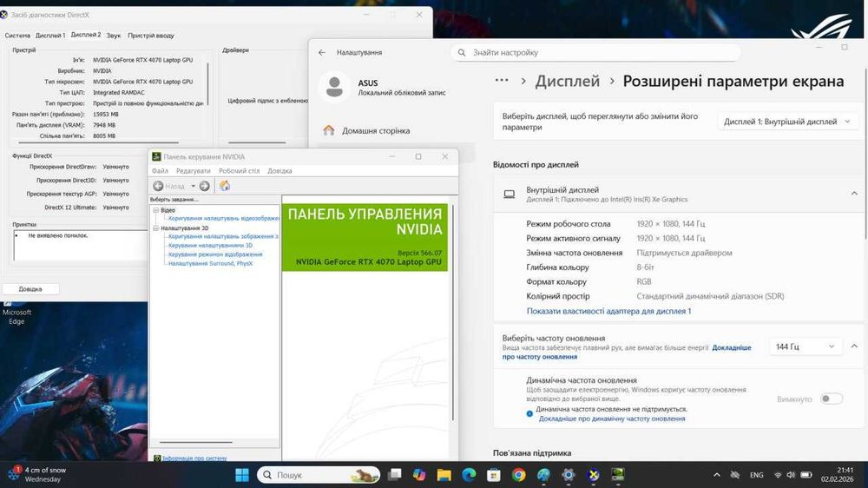Switch to Settings gear app on taskbar
868x488 pixels.
coord(569,475)
